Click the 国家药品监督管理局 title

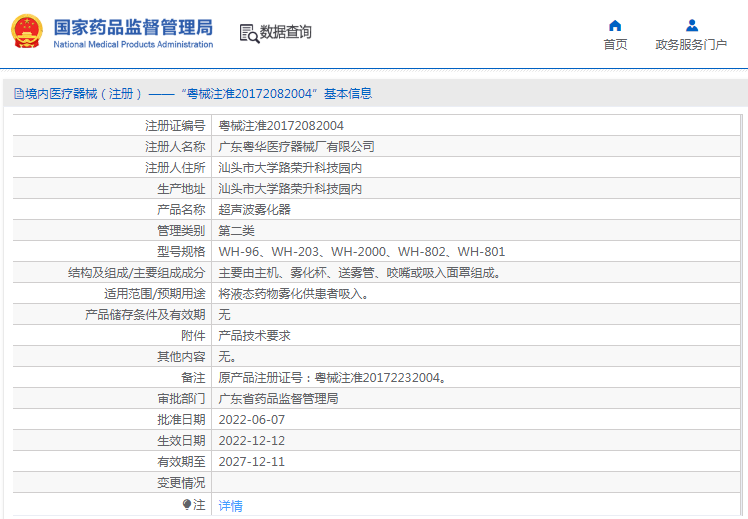[x=133, y=28]
